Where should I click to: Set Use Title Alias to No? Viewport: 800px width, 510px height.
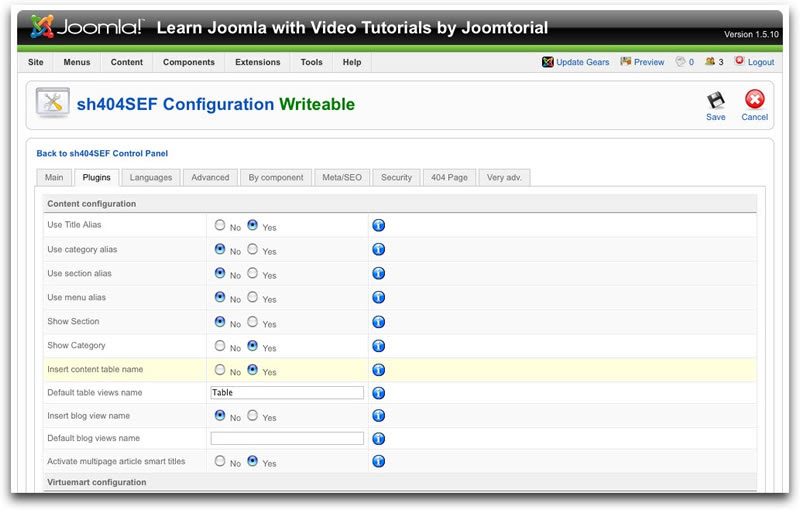[x=220, y=225]
